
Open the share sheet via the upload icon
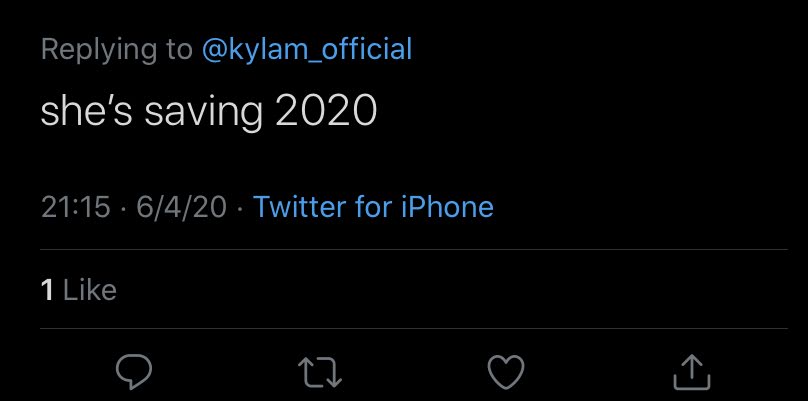pyautogui.click(x=692, y=371)
